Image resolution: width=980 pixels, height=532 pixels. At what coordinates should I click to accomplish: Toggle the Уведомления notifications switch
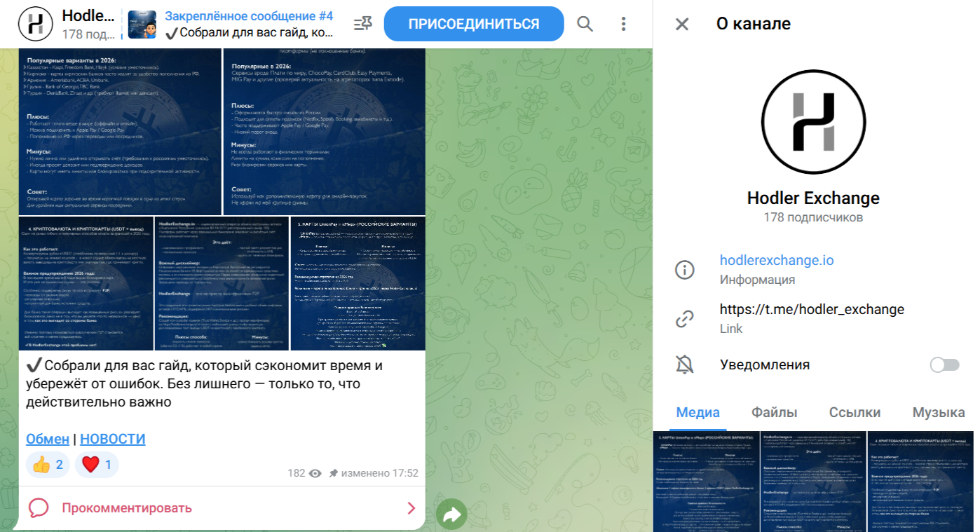coord(944,364)
